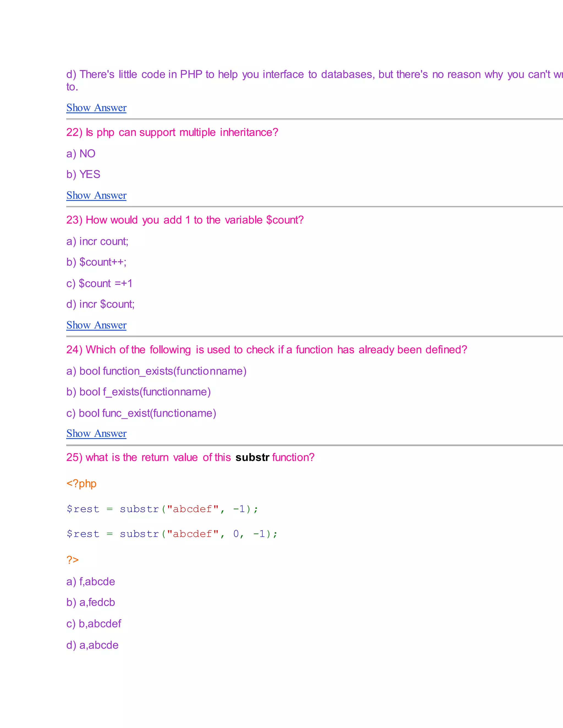Image resolution: width=563 pixels, height=728 pixels.
Task: Select bool function_exists(functionname) option
Action: coord(156,371)
